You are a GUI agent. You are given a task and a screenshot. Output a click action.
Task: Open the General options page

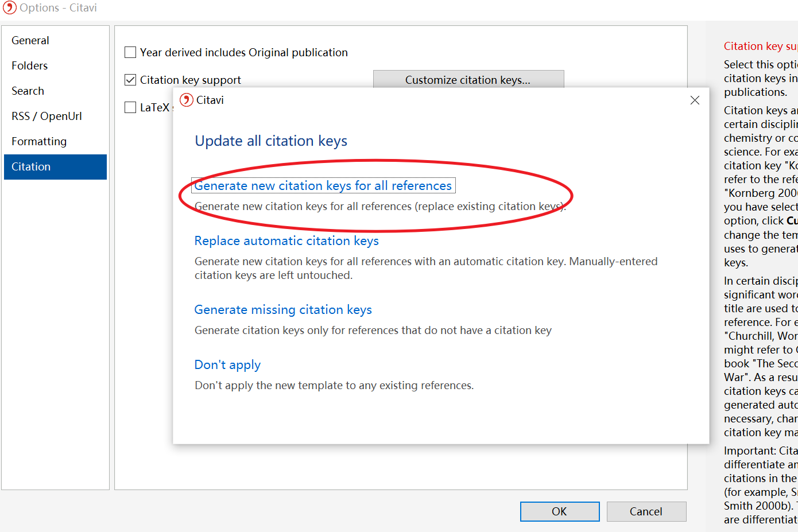(x=55, y=40)
